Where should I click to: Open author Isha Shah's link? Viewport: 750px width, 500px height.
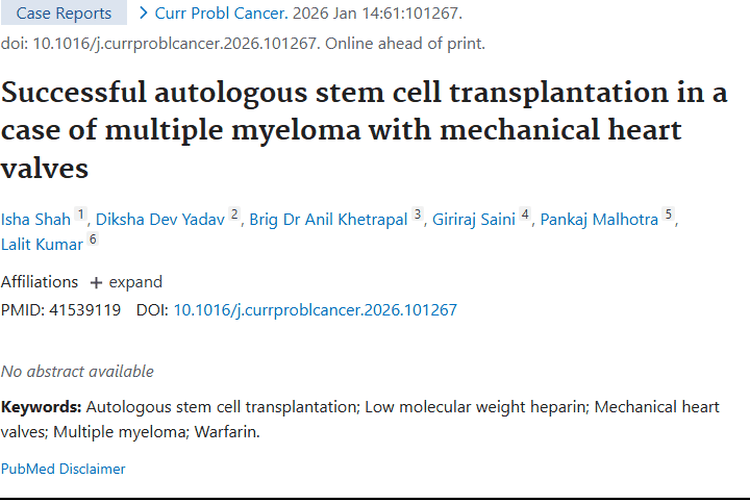(x=35, y=219)
